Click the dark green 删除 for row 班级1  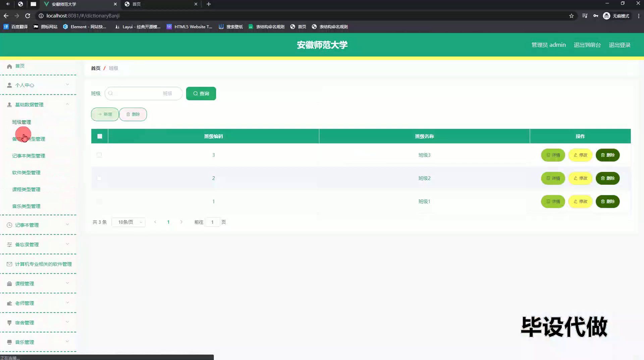607,201
